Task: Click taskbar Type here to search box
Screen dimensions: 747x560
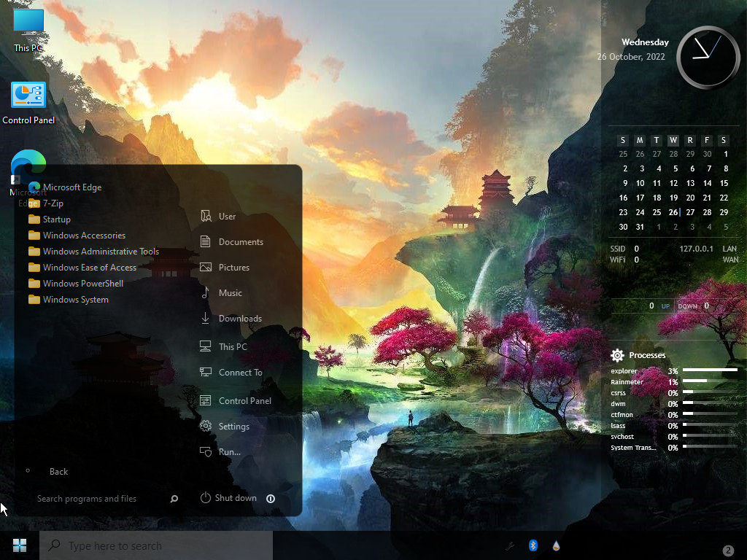Action: pyautogui.click(x=156, y=545)
